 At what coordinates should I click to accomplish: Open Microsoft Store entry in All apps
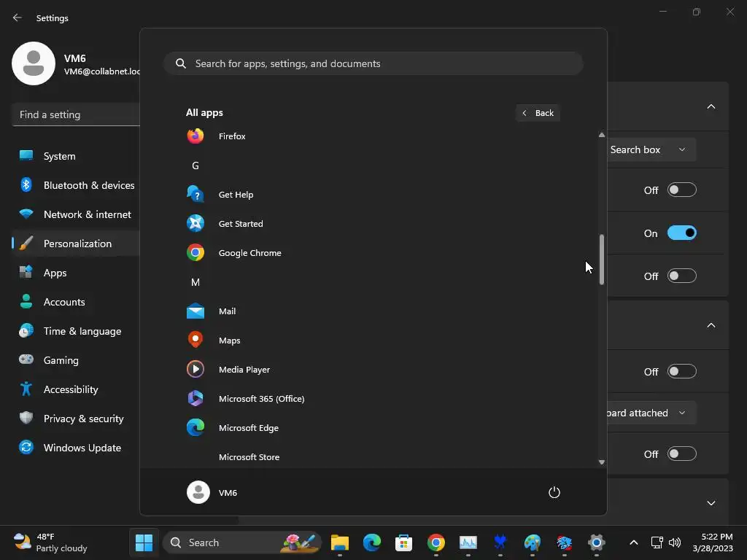373,456
